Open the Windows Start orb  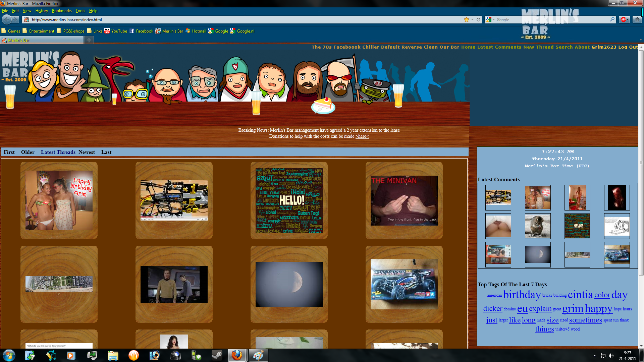[x=9, y=355]
